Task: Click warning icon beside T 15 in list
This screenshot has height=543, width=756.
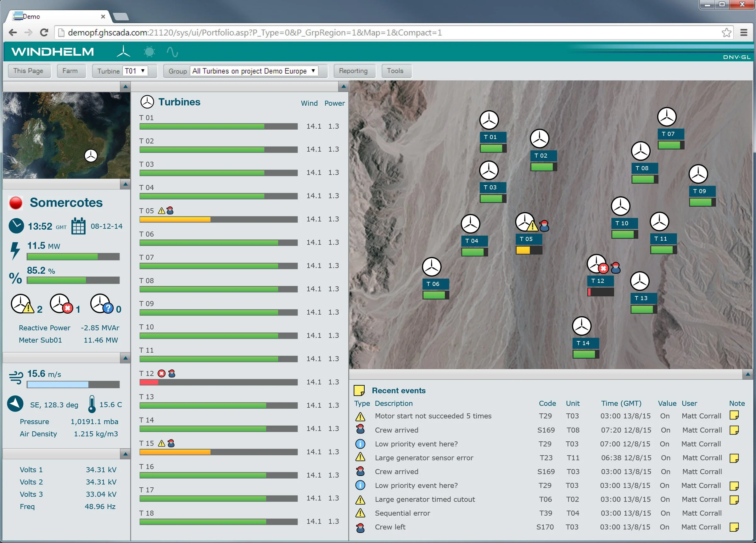Action: 161,443
